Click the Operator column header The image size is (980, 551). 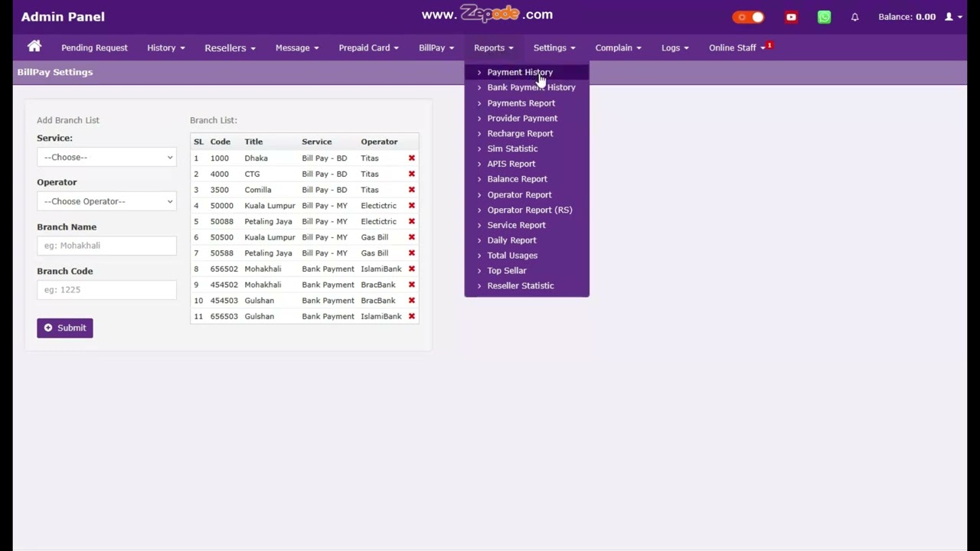379,142
